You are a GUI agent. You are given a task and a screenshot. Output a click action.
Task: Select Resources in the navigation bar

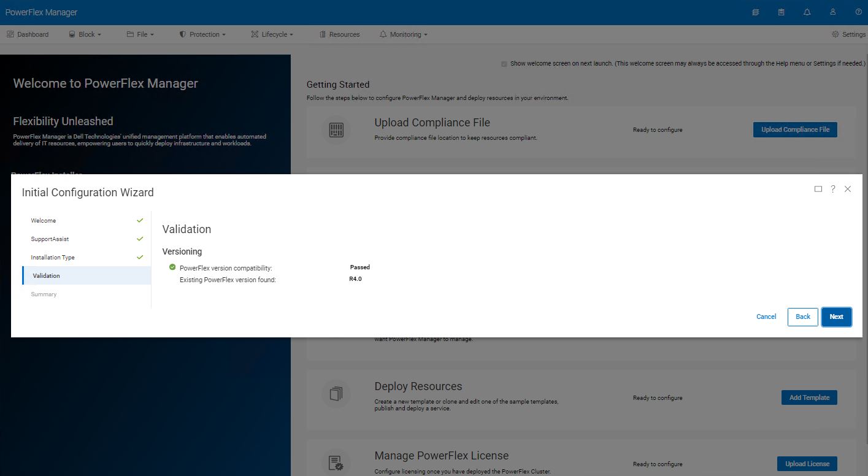[339, 34]
